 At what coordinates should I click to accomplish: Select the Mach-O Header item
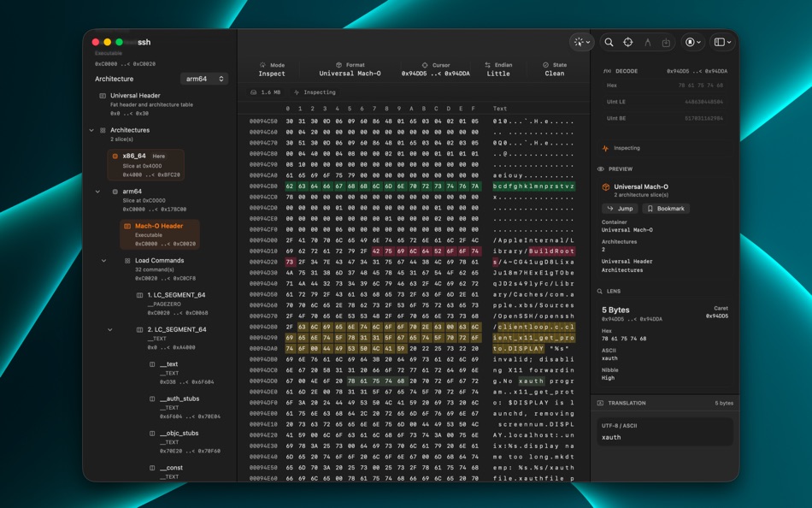160,234
